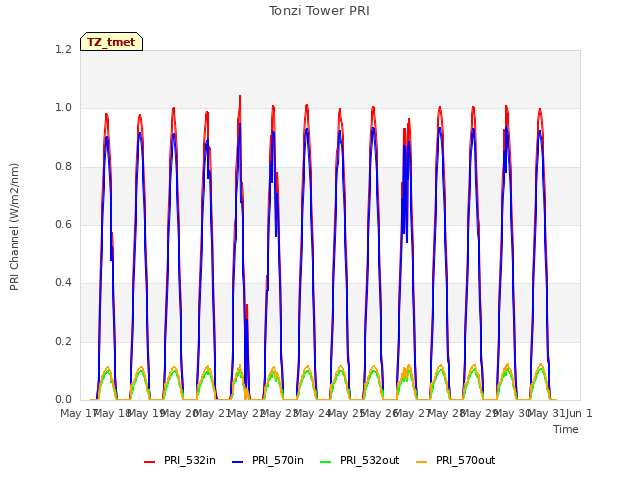
Task: Click the orange PRI_570out legend swatch
Action: pos(421,462)
